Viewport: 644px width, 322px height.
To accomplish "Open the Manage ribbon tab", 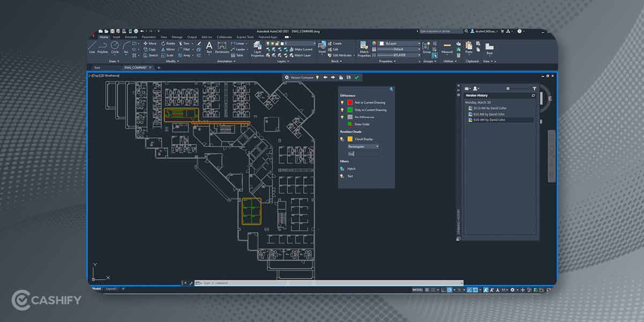I will [x=177, y=36].
